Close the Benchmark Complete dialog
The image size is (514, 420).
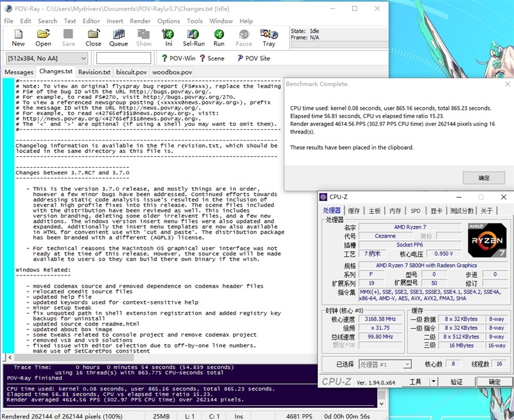[508, 84]
